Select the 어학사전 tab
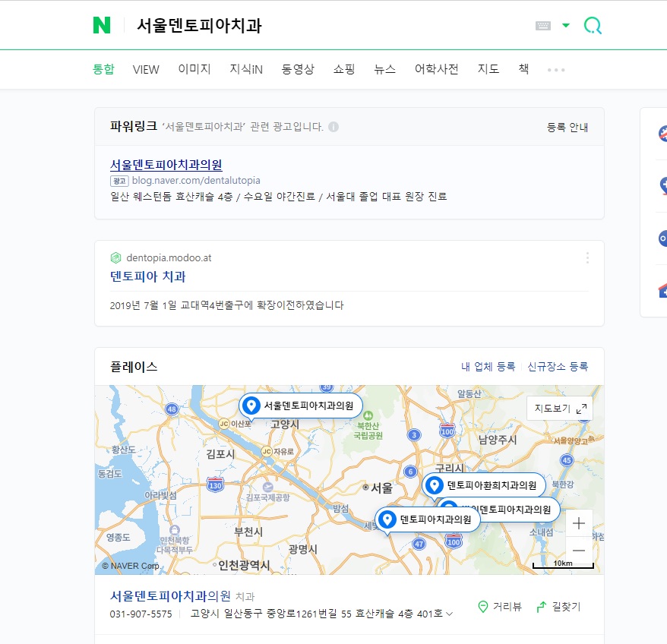 [x=437, y=69]
